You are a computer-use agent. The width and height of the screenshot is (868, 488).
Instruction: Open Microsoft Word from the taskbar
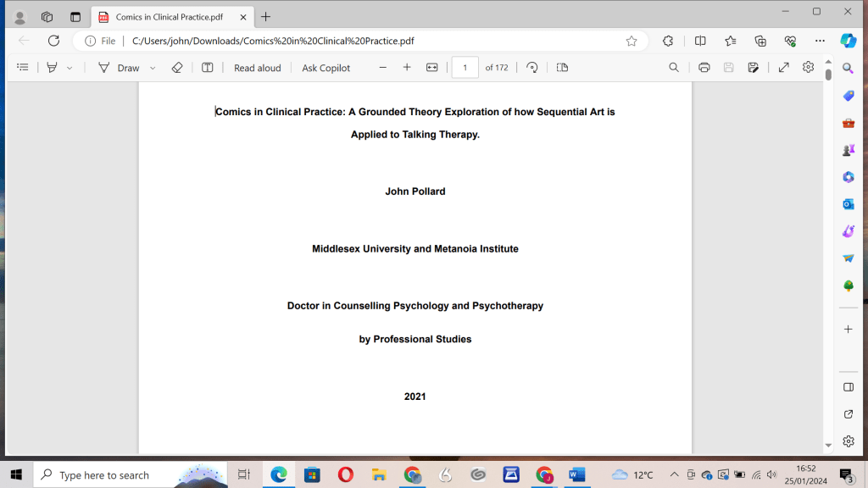[x=577, y=474]
